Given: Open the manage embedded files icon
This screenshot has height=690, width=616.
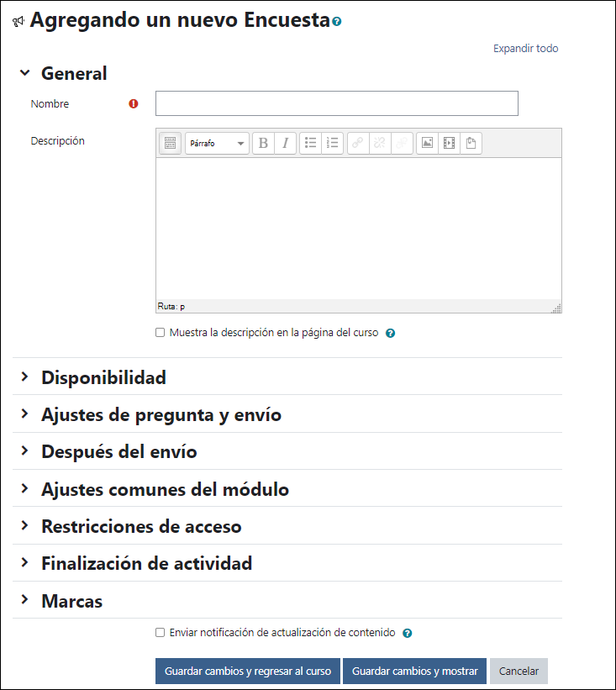Looking at the screenshot, I should pyautogui.click(x=471, y=143).
